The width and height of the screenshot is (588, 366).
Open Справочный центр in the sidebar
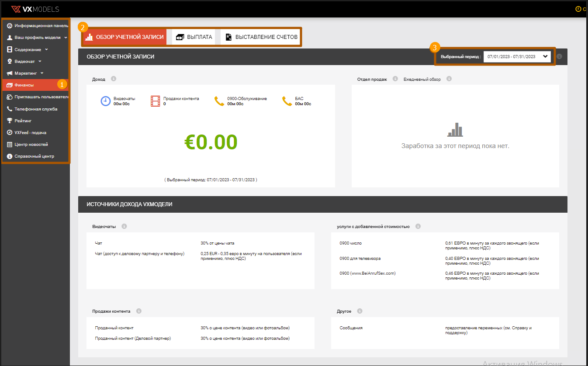pos(34,156)
